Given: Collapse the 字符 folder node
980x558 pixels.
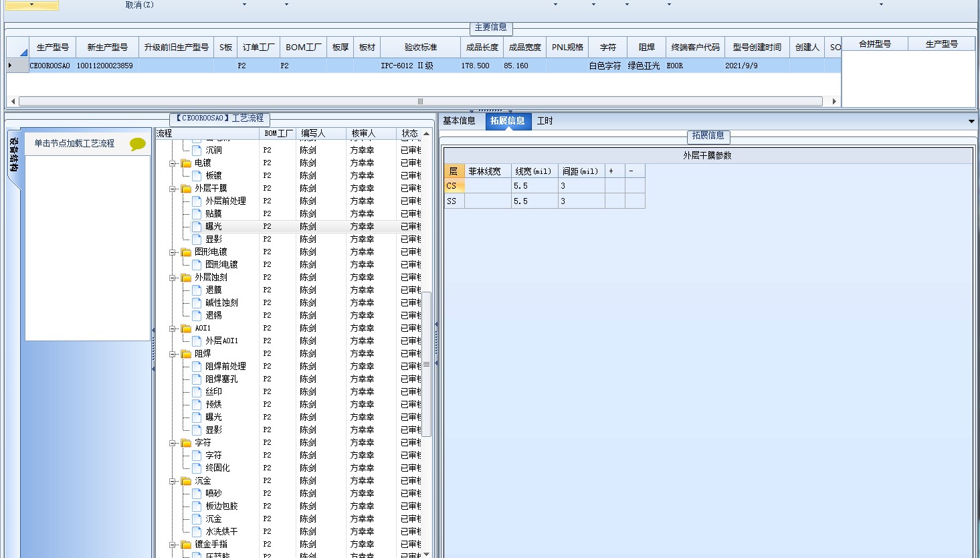Looking at the screenshot, I should pos(173,443).
